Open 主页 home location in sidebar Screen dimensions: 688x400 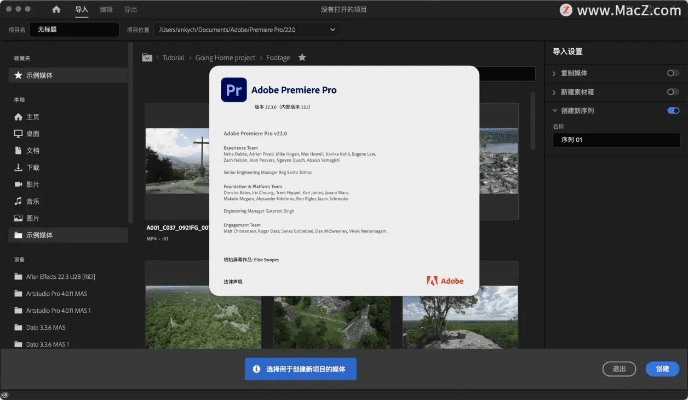[x=33, y=116]
